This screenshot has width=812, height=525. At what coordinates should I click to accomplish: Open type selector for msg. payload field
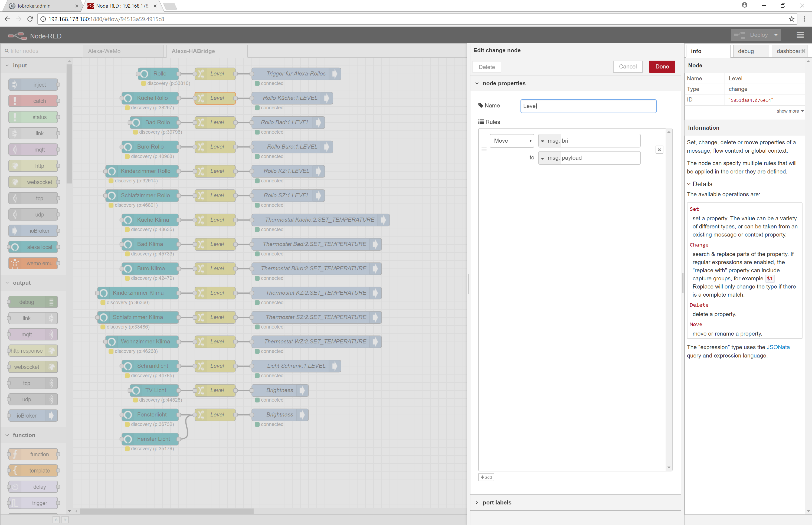coord(542,158)
